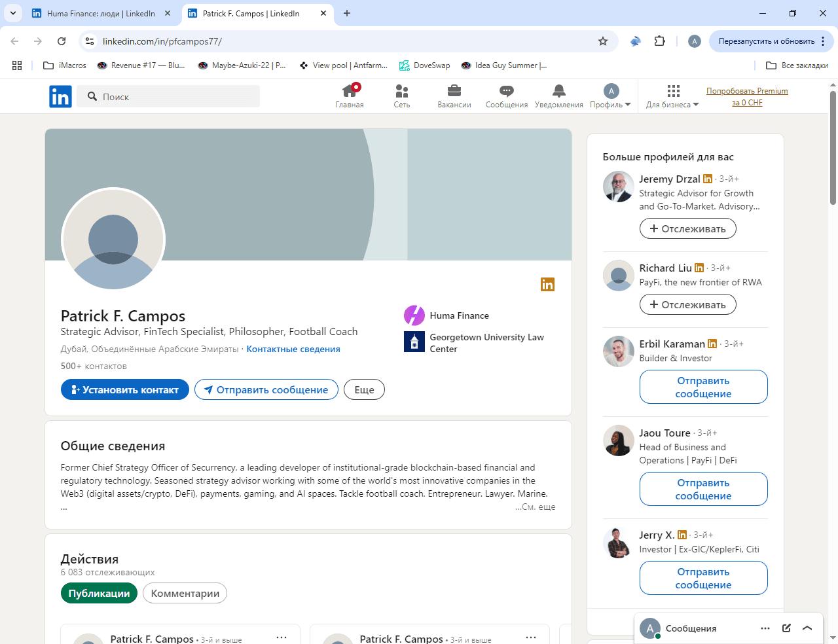This screenshot has width=838, height=644.
Task: Expand the Профиль avatar menu
Action: (x=611, y=96)
